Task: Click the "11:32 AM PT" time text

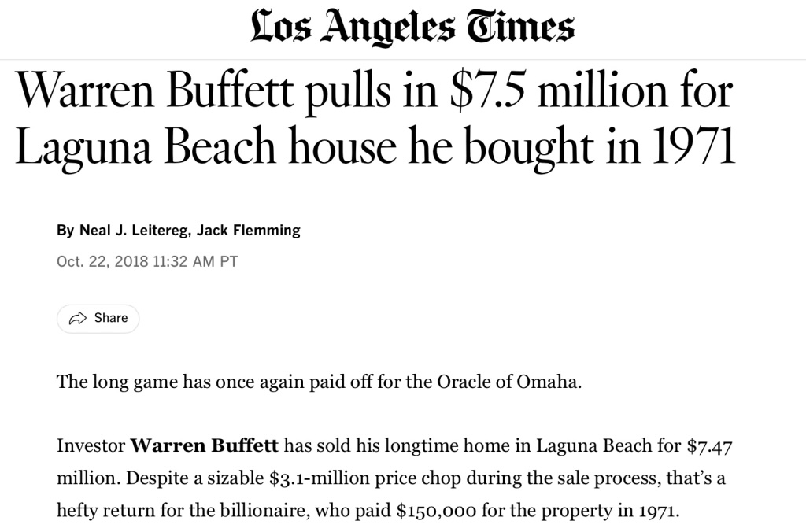Action: pos(203,261)
